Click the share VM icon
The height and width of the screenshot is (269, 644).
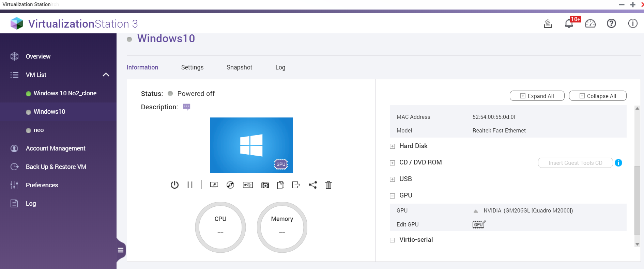click(x=312, y=185)
